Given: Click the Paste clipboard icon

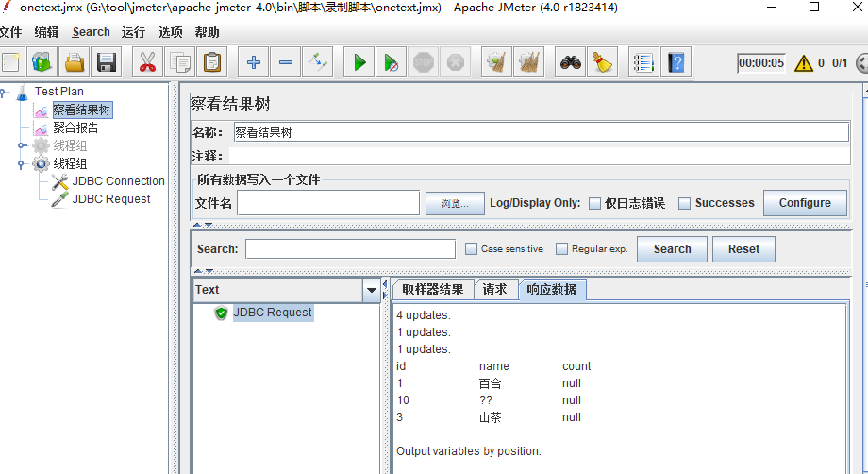Looking at the screenshot, I should [x=212, y=62].
